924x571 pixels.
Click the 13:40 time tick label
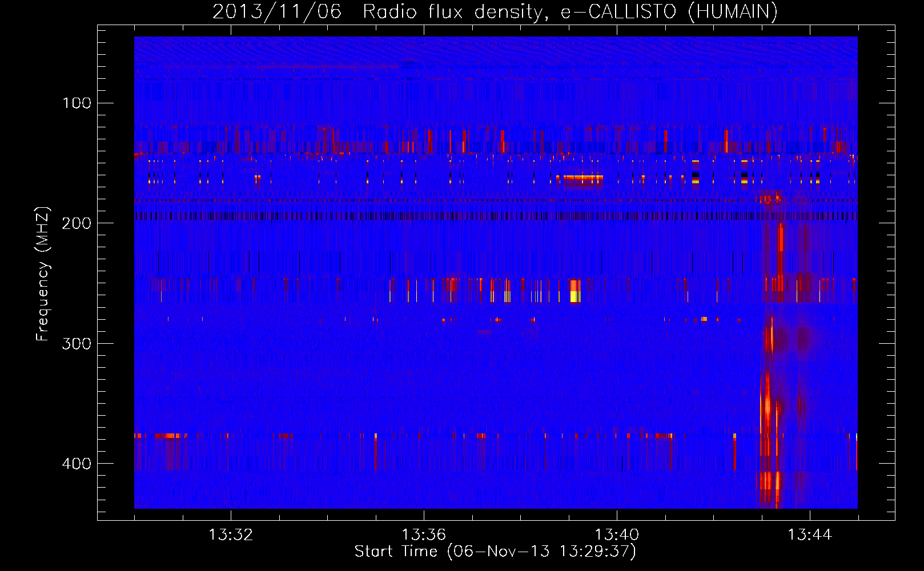click(617, 535)
